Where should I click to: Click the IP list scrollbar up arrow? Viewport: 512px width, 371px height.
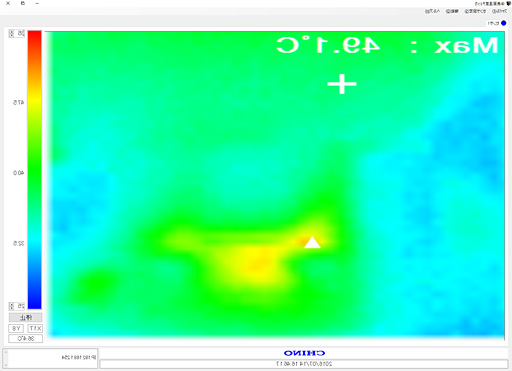click(5, 352)
